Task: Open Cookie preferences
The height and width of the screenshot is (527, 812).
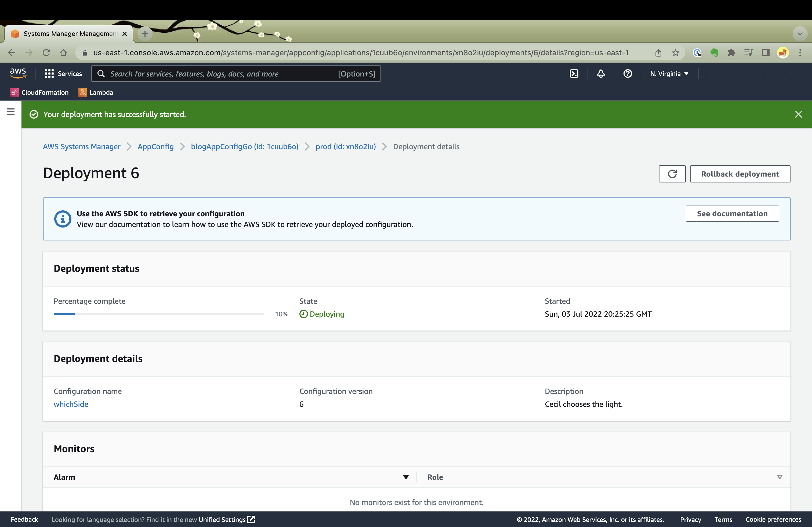Action: [x=773, y=519]
